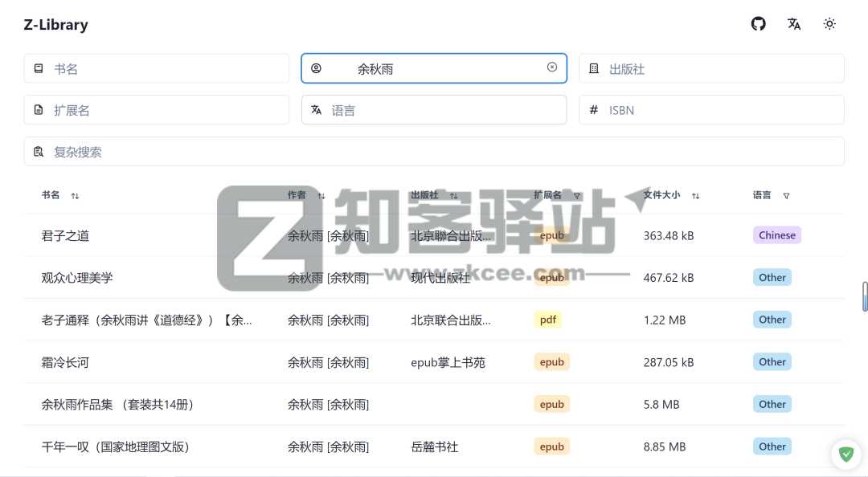868x477 pixels.
Task: Click the Z-Library logo
Action: click(x=55, y=25)
